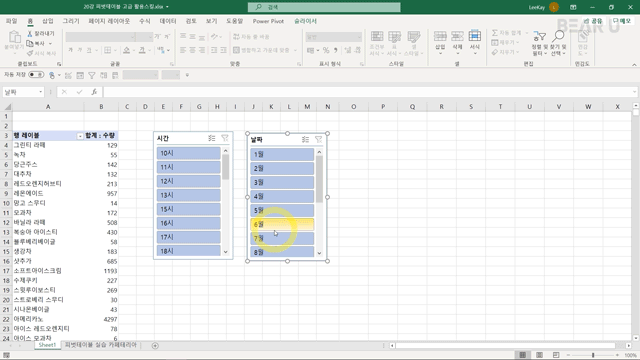The width and height of the screenshot is (640, 360).
Task: Open Cell Styles (셀 스타일)
Action: coord(413,43)
